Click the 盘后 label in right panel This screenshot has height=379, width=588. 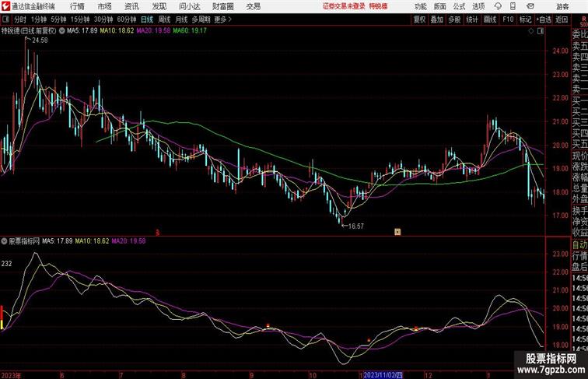[x=579, y=267]
